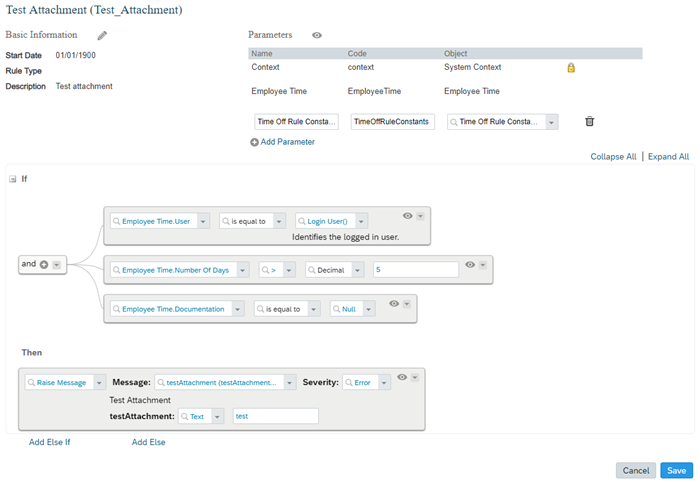Image resolution: width=700 pixels, height=484 pixels.
Task: Click the lock icon beside System Context
Action: 571,68
